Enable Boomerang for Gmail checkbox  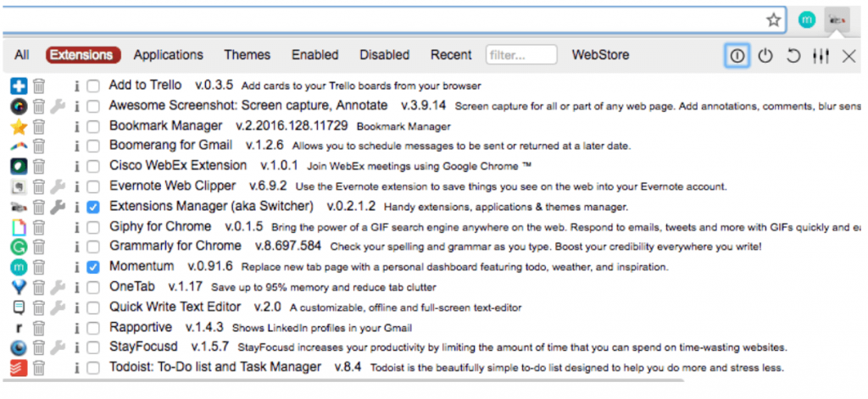tap(93, 147)
